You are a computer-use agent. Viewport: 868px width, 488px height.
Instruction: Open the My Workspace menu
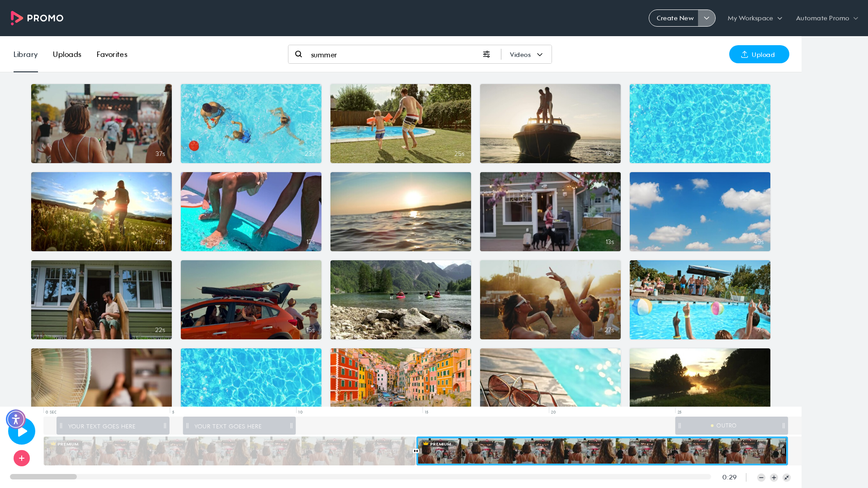[755, 18]
